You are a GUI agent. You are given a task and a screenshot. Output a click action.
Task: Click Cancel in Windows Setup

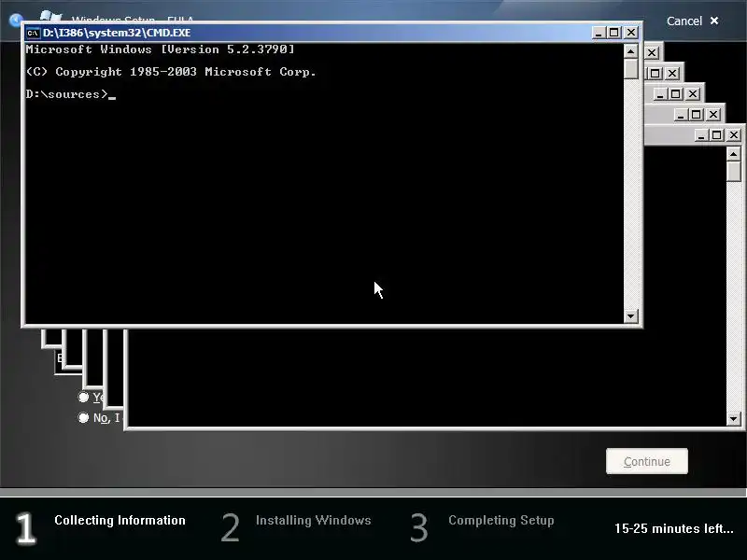coord(692,21)
